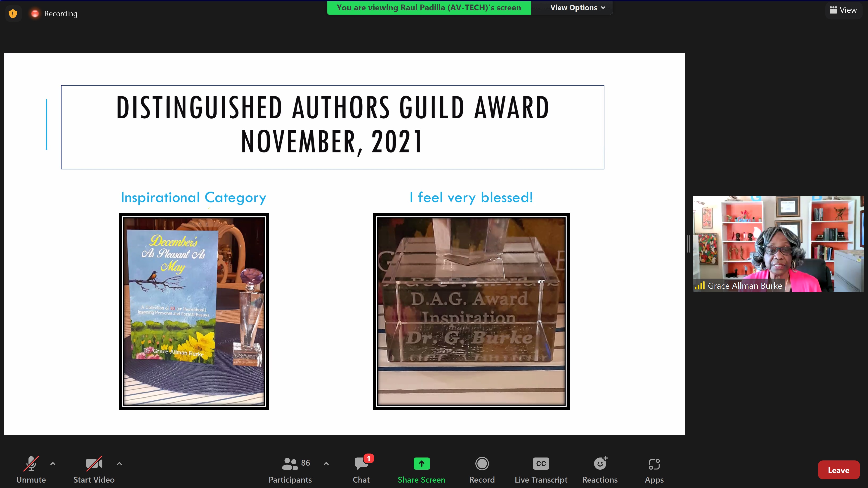Image resolution: width=868 pixels, height=488 pixels.
Task: Expand audio options arrow beside Unmute
Action: coord(53,463)
